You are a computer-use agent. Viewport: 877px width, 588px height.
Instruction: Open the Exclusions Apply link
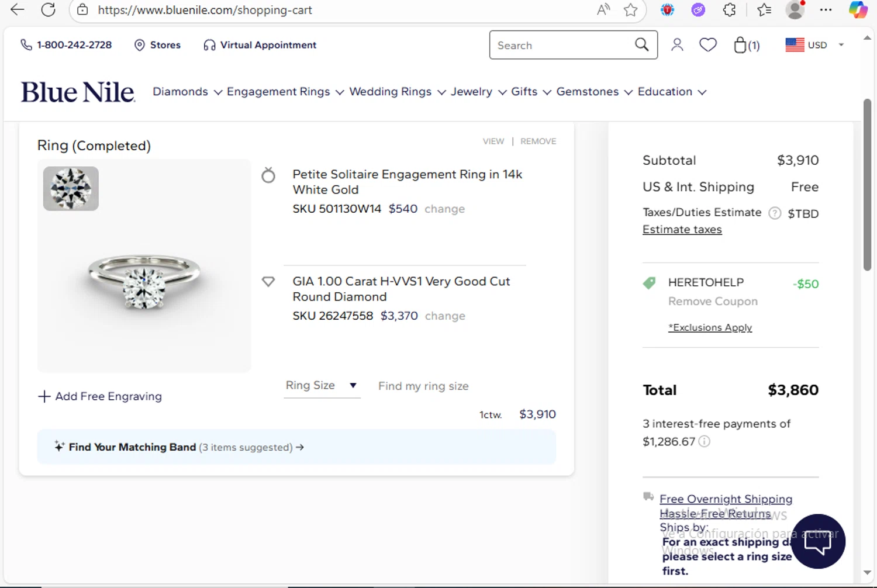(x=710, y=328)
